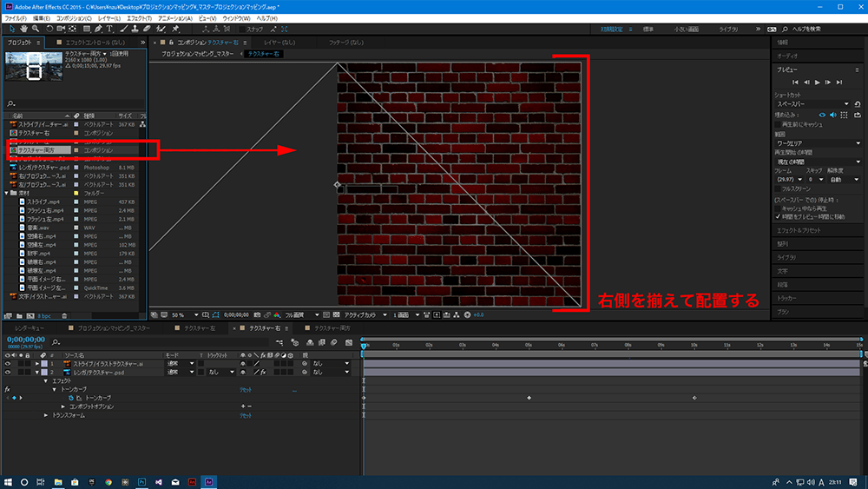Viewport: 868px width, 489px height.
Task: Select the 標準 workspace button
Action: pos(649,28)
